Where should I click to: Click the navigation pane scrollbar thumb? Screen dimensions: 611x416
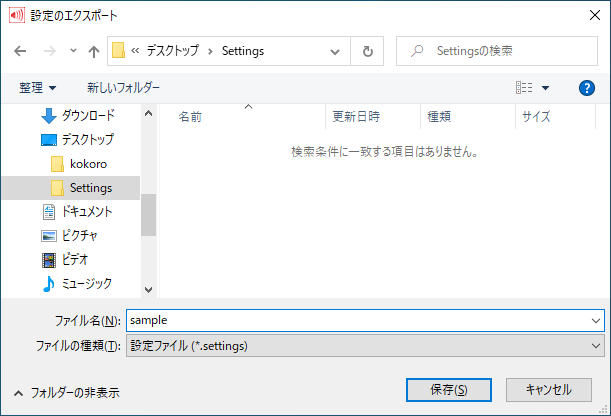(x=148, y=215)
